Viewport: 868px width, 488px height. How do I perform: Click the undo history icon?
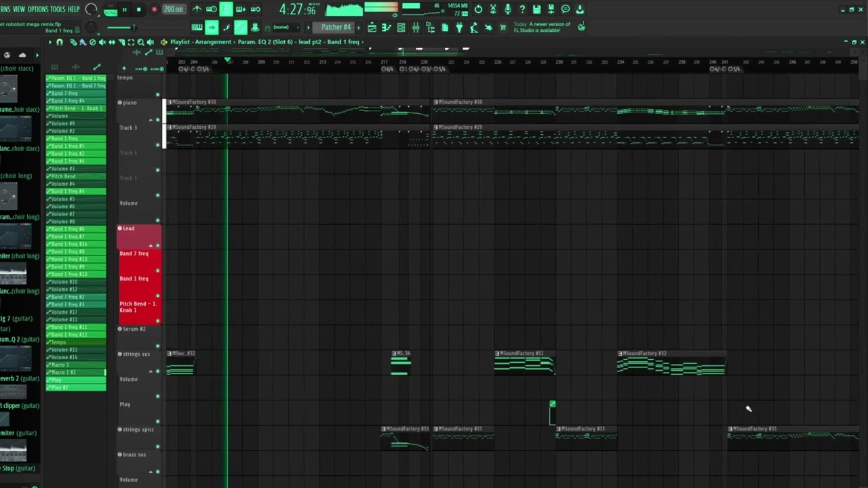pos(478,9)
